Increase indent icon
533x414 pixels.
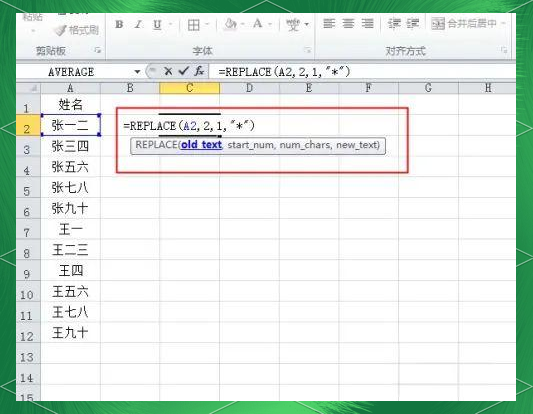pyautogui.click(x=413, y=23)
